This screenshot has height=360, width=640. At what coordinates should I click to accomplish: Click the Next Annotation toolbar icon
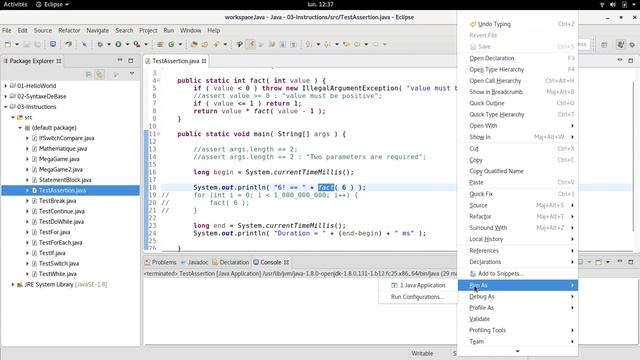(309, 44)
